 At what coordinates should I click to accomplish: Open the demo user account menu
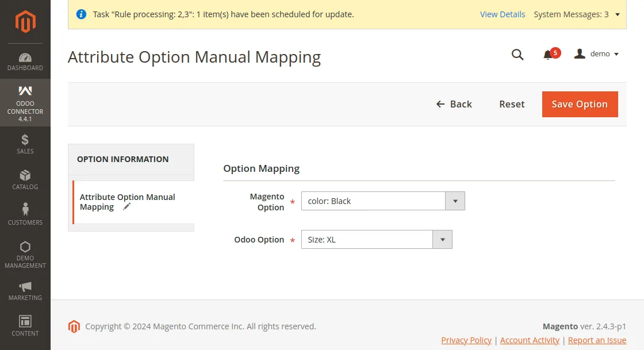(x=598, y=53)
